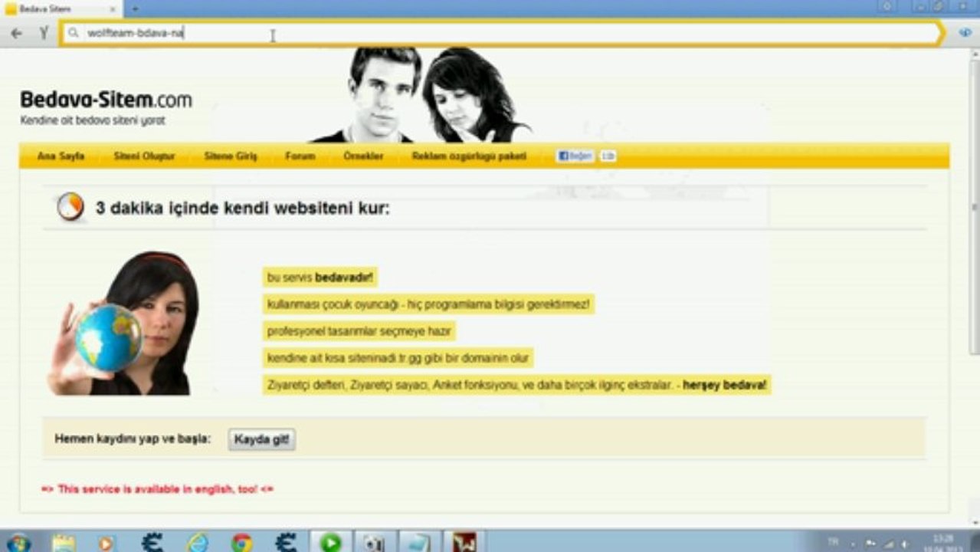Viewport: 980px width, 552px height.
Task: Open the Forum menu item
Action: click(x=300, y=156)
